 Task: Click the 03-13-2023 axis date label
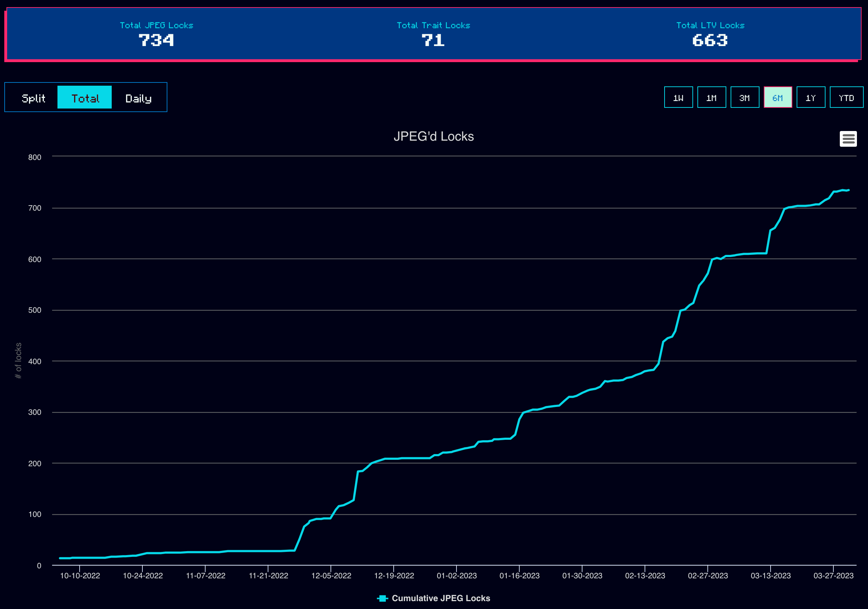click(771, 575)
